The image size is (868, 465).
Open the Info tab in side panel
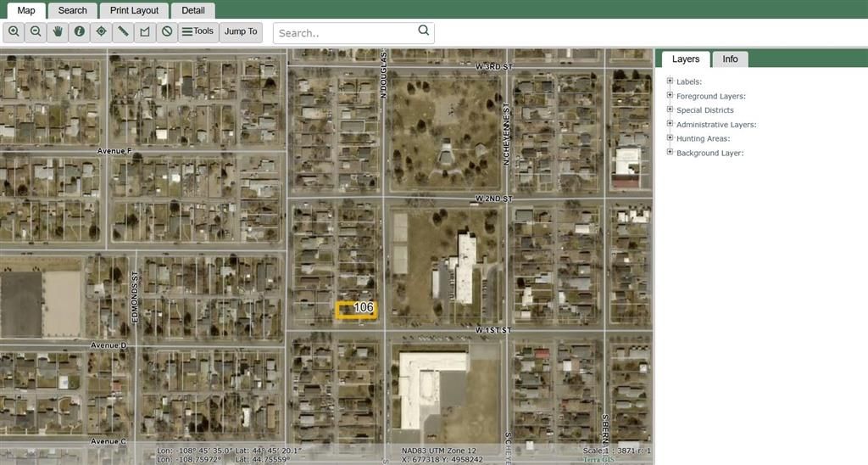(x=730, y=59)
